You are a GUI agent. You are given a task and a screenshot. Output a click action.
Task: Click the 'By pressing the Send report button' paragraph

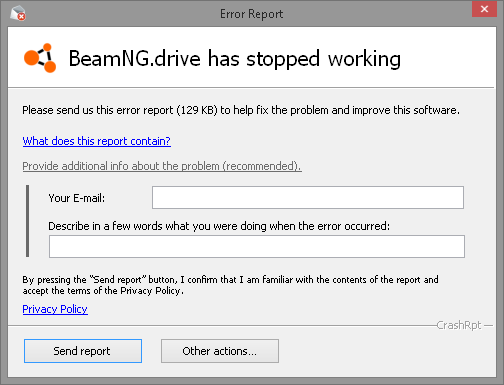[230, 285]
